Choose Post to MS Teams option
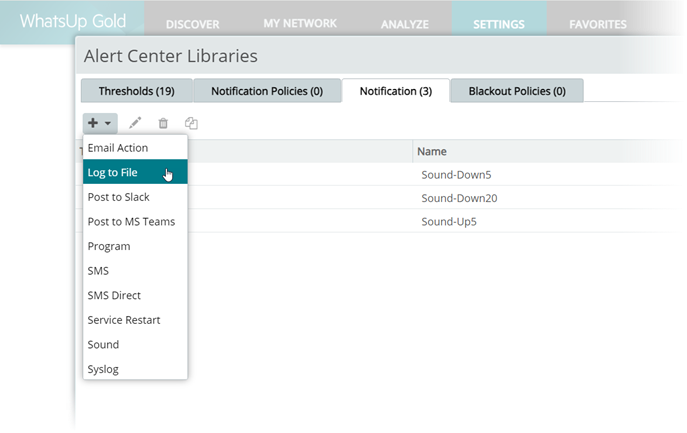This screenshot has width=687, height=433. pos(135,221)
